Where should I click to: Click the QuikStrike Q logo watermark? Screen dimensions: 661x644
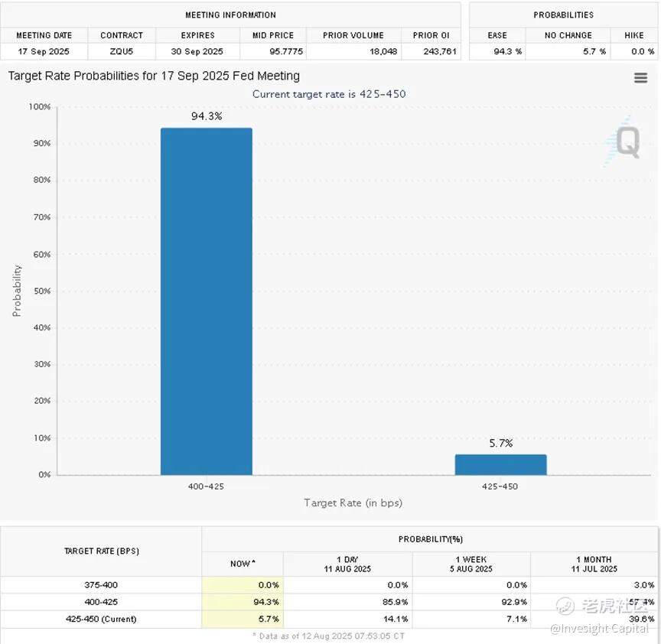[624, 142]
